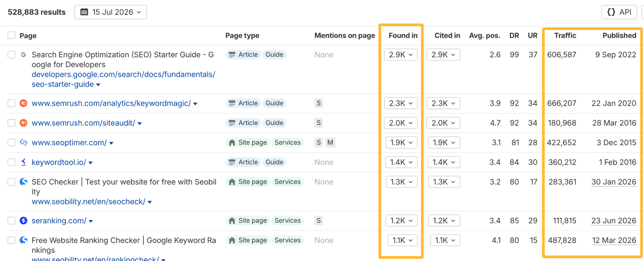Expand the 2.3K Found in dropdown
Viewport: 644px width, 261px height.
pos(401,103)
